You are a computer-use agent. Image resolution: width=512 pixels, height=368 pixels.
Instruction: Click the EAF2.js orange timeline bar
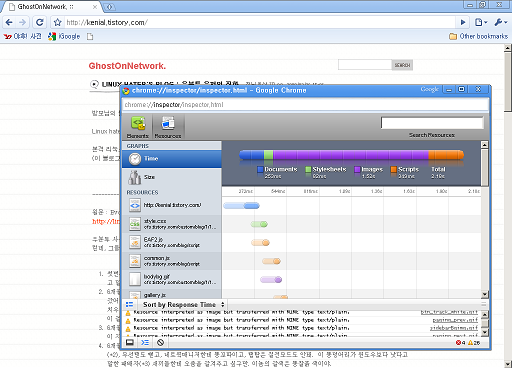coord(260,243)
